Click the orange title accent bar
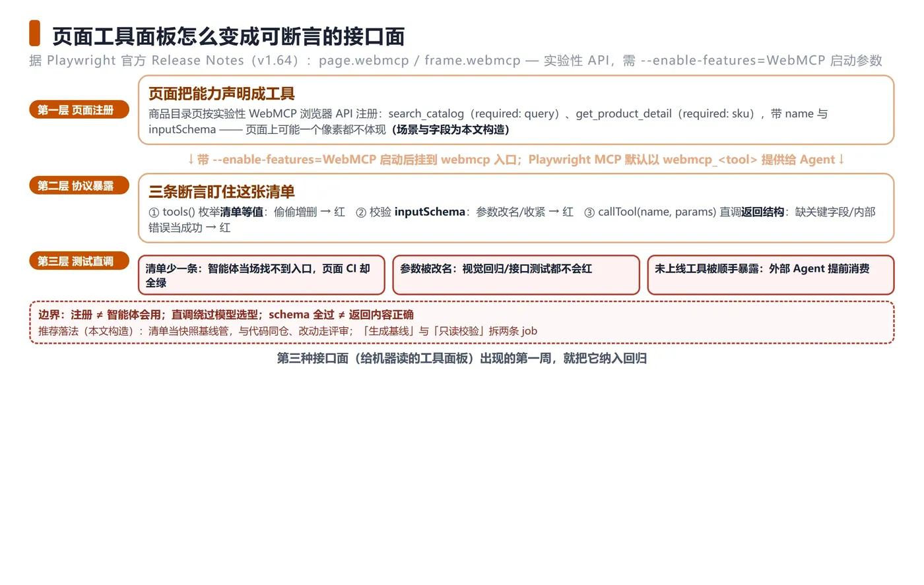 (x=34, y=34)
